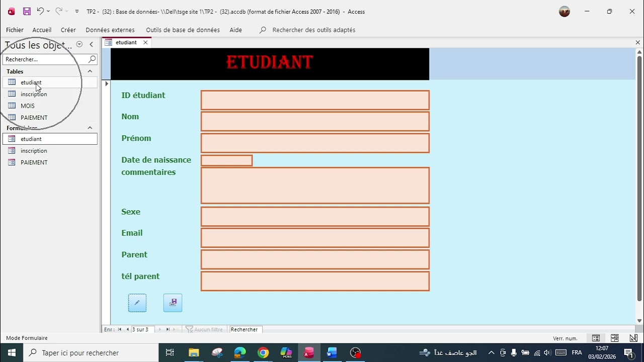
Task: Click the vertical scrollbar up arrow
Action: pos(639,52)
